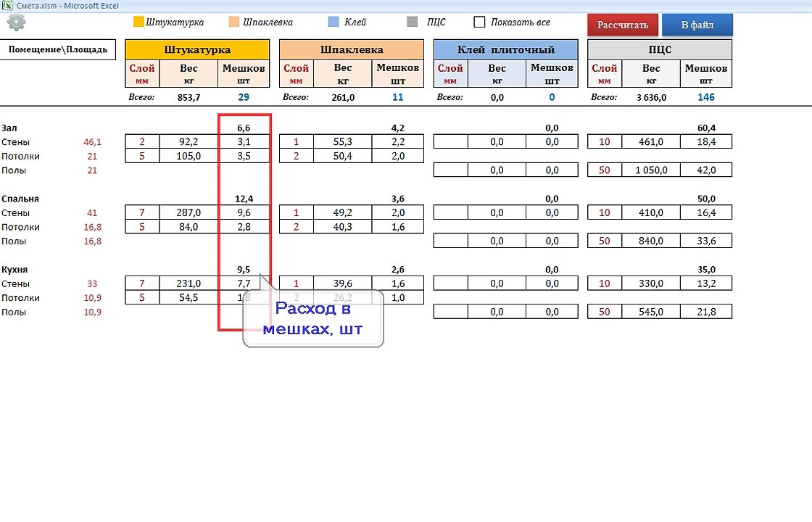Image resolution: width=812 pixels, height=522 pixels.
Task: Click the ПЦС total weight 3 636,0
Action: click(652, 97)
